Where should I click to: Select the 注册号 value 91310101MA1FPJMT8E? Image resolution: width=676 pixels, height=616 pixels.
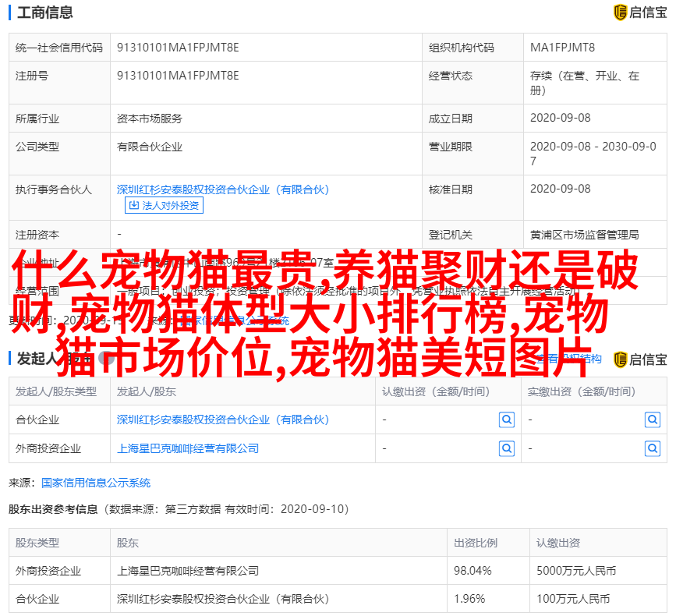[178, 76]
